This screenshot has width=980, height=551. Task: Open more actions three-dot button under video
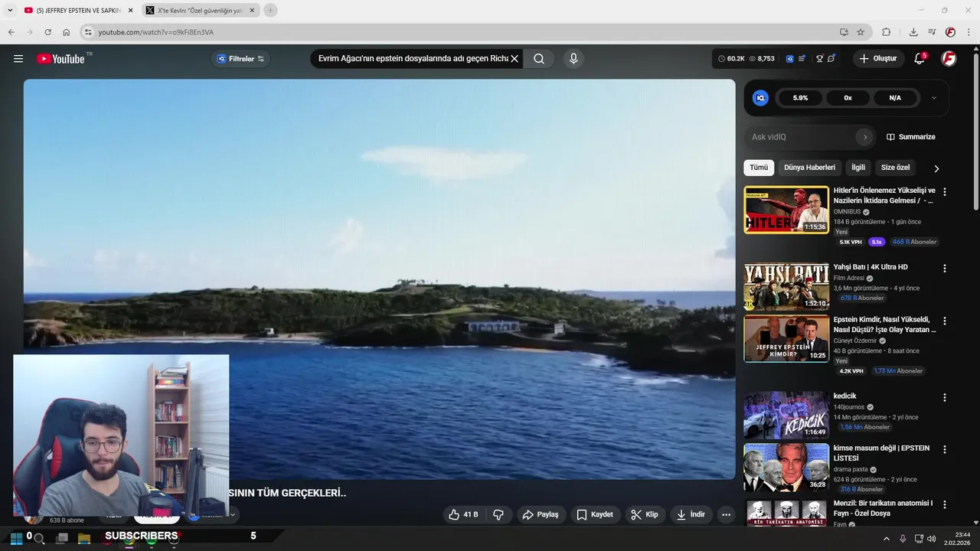point(726,514)
